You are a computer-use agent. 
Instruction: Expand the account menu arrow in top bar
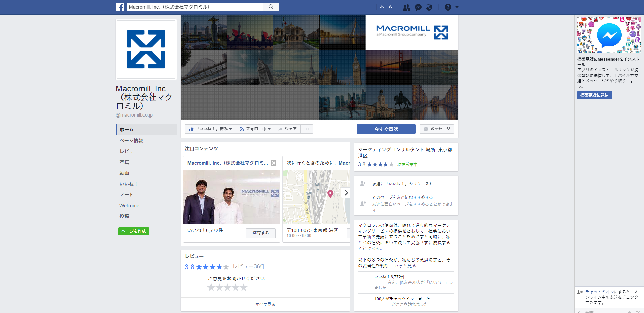pos(457,7)
